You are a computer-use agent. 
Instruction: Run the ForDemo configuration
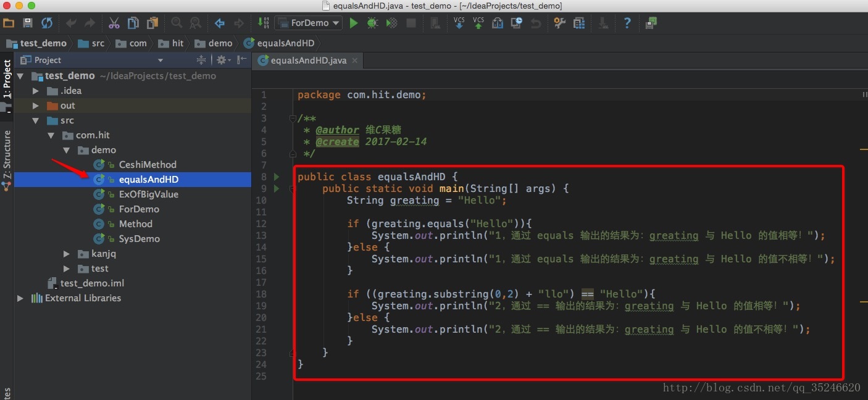pyautogui.click(x=354, y=23)
